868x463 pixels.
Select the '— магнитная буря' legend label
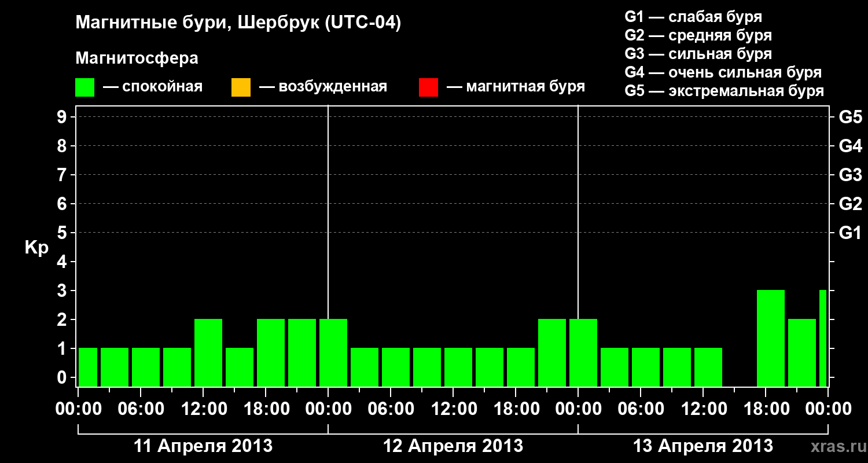click(516, 87)
